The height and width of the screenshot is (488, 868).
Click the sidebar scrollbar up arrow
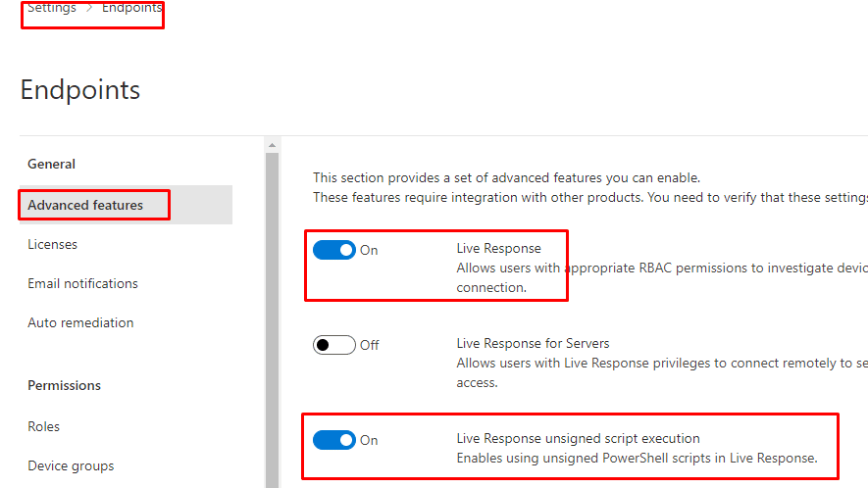pyautogui.click(x=272, y=145)
